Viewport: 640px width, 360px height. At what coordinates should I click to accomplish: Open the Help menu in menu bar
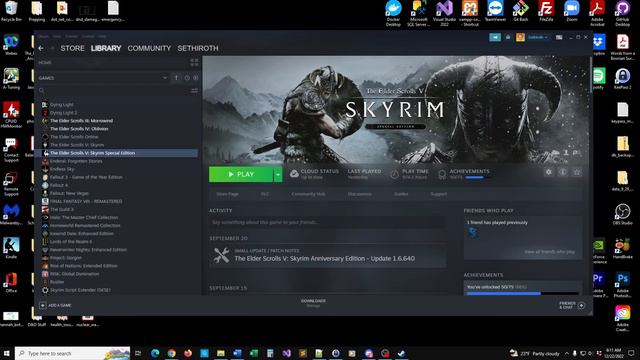click(x=102, y=36)
